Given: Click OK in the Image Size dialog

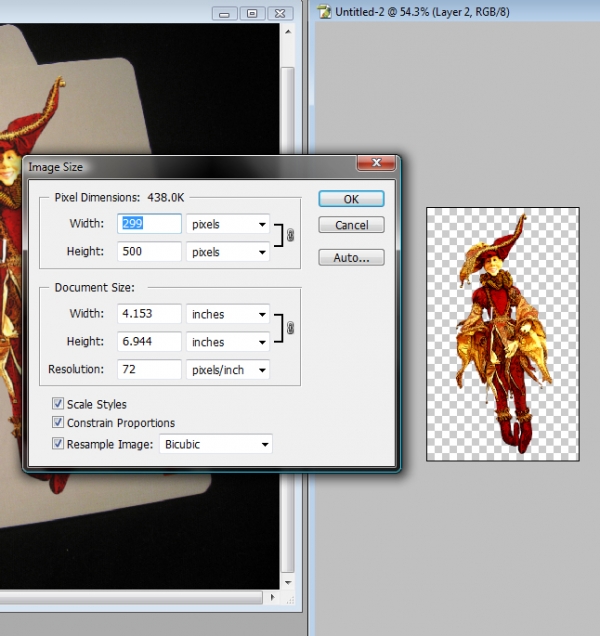Looking at the screenshot, I should (351, 199).
